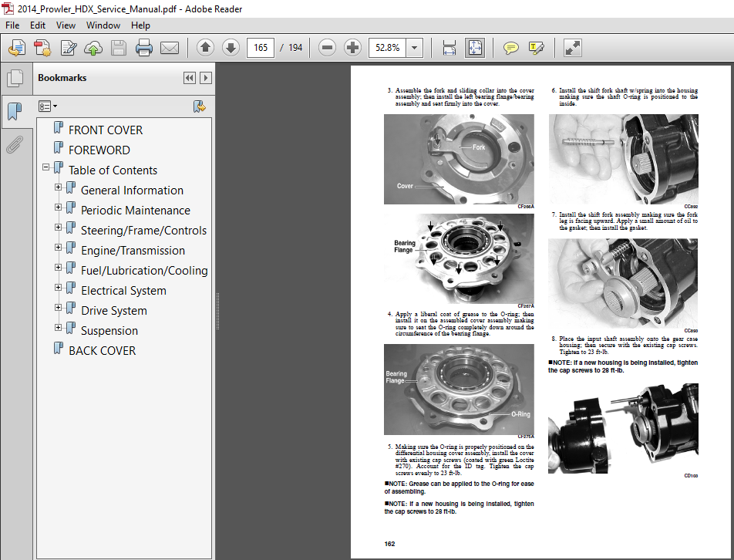Click the Convert PDF toolbar icon

[x=42, y=48]
